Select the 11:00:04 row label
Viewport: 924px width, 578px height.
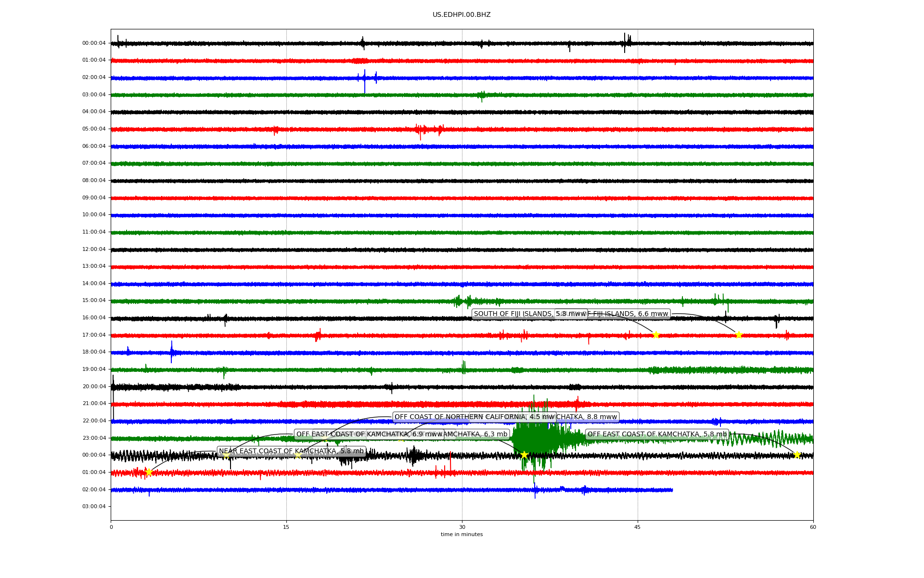(94, 232)
